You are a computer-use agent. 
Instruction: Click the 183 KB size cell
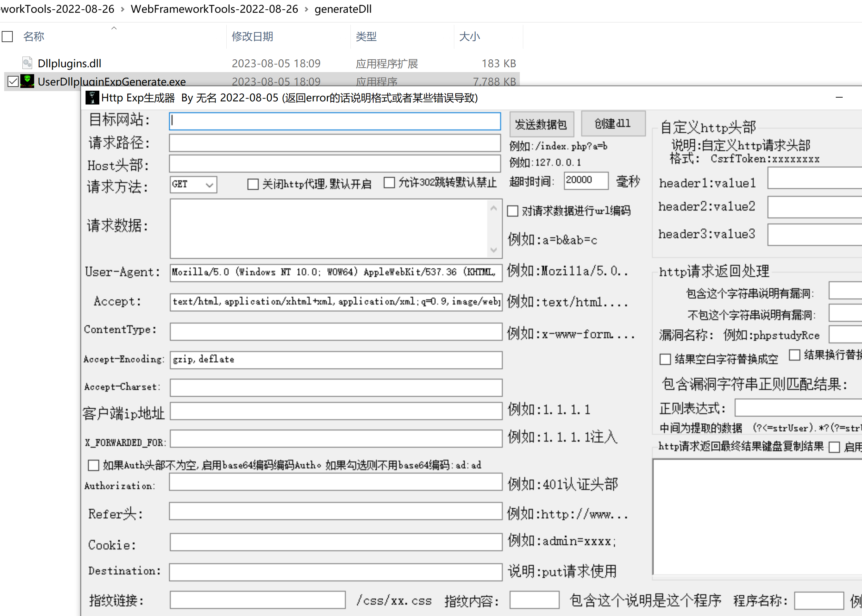click(x=499, y=63)
